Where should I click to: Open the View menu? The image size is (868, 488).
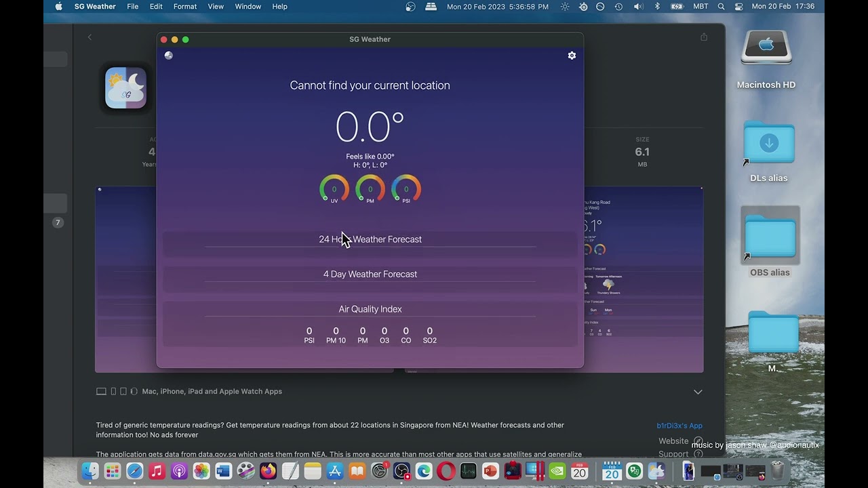click(216, 6)
